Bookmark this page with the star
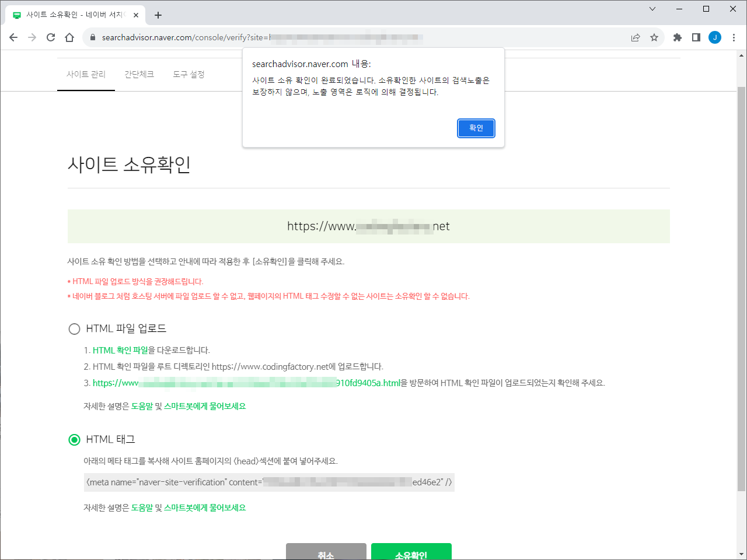 point(654,37)
